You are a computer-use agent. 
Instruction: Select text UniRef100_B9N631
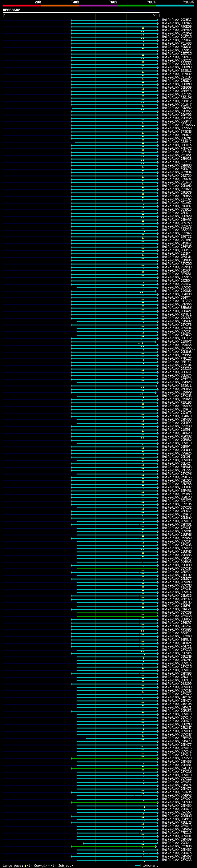[x=177, y=47]
